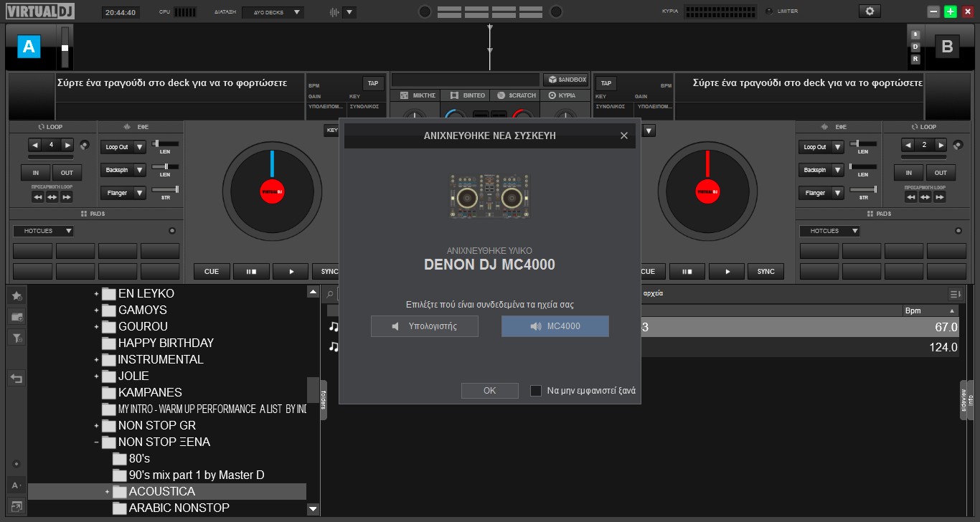Open the settings gear in top bar

click(870, 11)
